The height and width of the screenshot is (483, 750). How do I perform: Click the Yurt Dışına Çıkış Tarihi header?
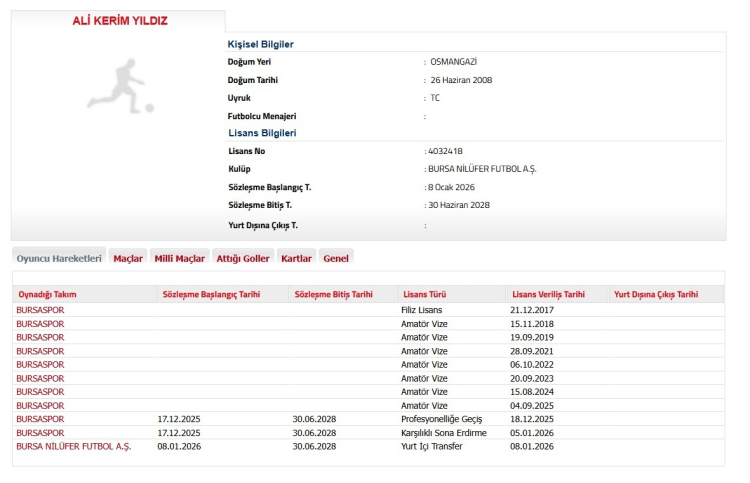[655, 295]
